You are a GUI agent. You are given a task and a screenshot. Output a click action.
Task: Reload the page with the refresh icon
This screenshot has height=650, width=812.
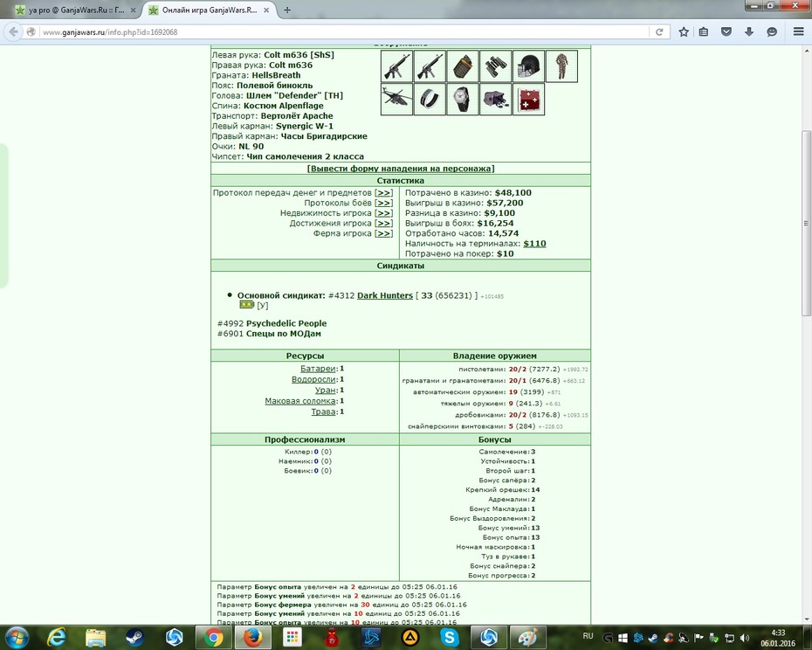(x=659, y=31)
